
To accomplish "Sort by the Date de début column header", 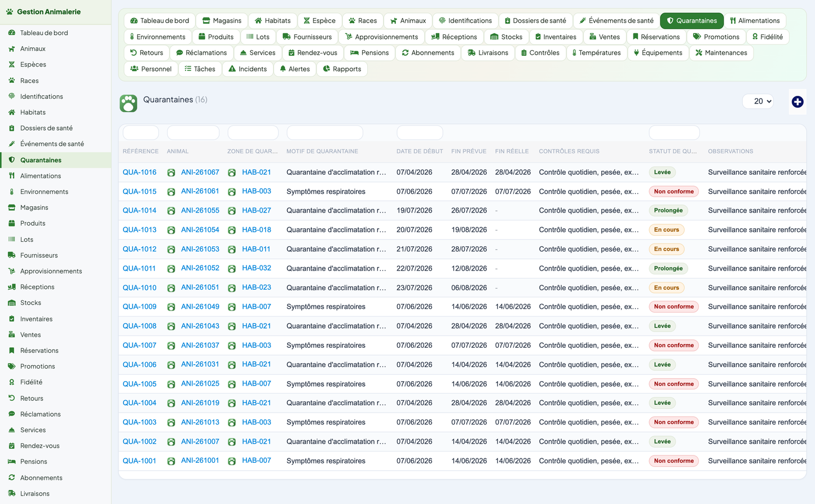I will 420,151.
